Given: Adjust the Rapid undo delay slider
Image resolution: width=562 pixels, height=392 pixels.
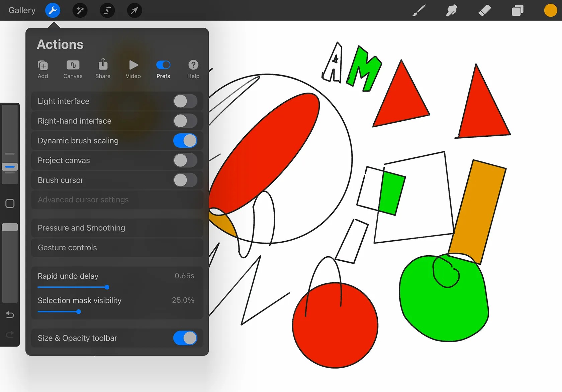Looking at the screenshot, I should click(106, 287).
